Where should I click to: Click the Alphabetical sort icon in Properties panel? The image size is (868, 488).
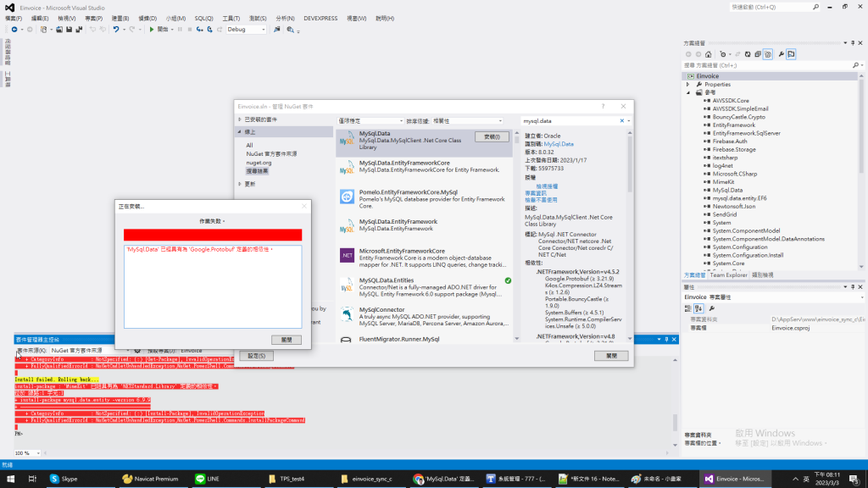(698, 308)
